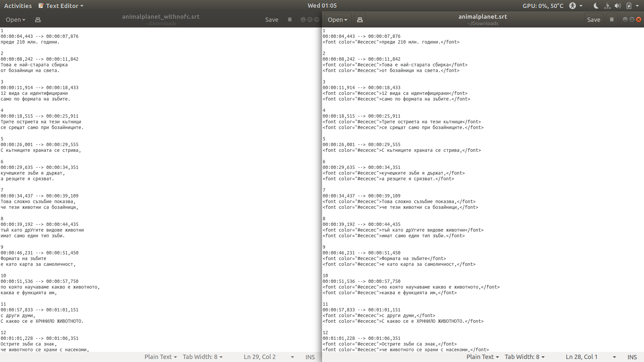Open hamburger menu in animalplanet.srt window
This screenshot has width=644, height=362.
tap(612, 20)
